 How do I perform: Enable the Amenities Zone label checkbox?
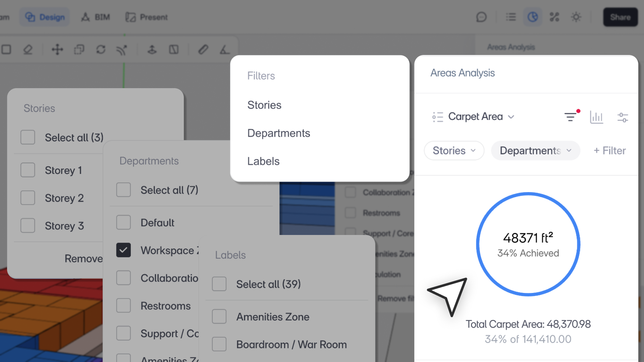tap(219, 316)
